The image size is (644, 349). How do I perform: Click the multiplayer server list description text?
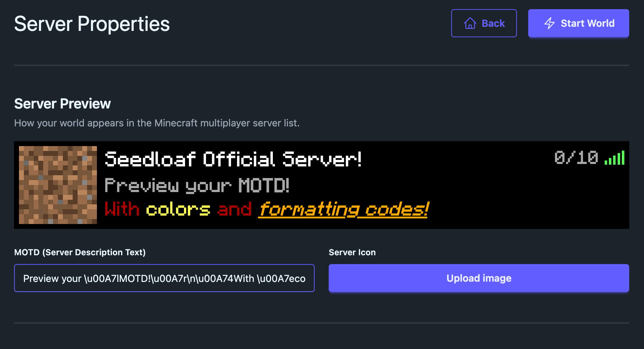click(x=157, y=123)
